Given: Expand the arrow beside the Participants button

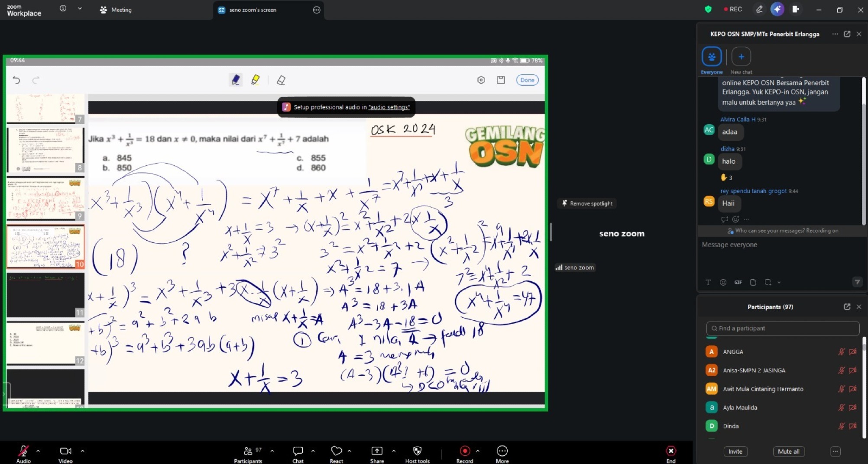Looking at the screenshot, I should click(x=272, y=451).
